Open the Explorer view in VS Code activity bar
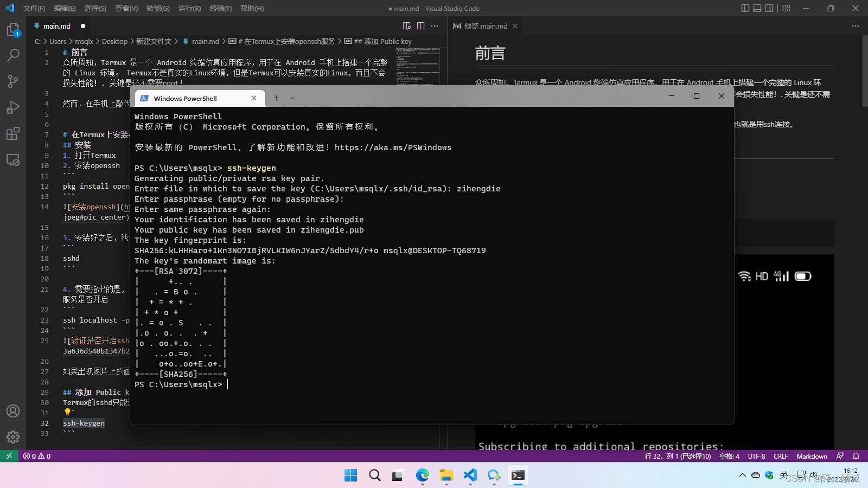The height and width of the screenshot is (488, 868). click(13, 30)
